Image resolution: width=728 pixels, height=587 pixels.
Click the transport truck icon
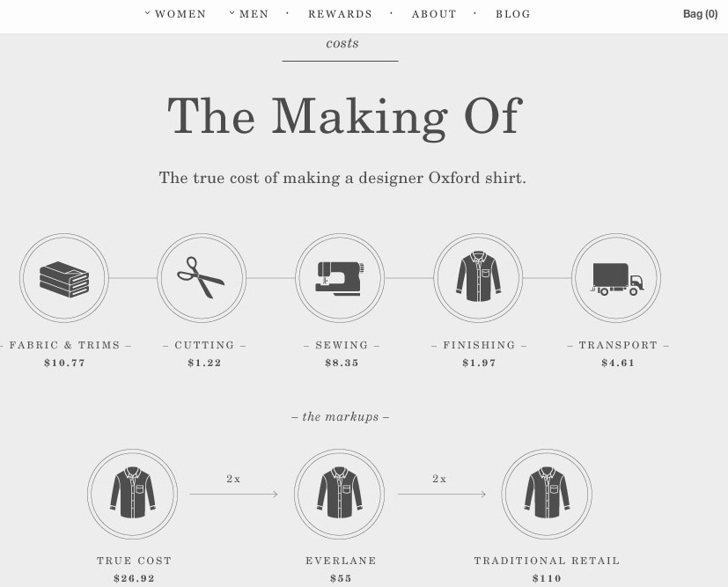click(616, 278)
